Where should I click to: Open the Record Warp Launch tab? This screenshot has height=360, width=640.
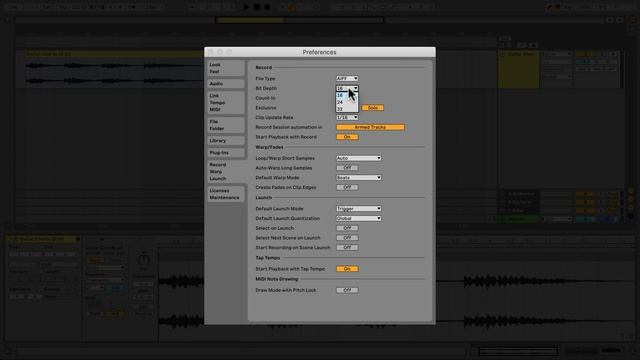(x=226, y=171)
